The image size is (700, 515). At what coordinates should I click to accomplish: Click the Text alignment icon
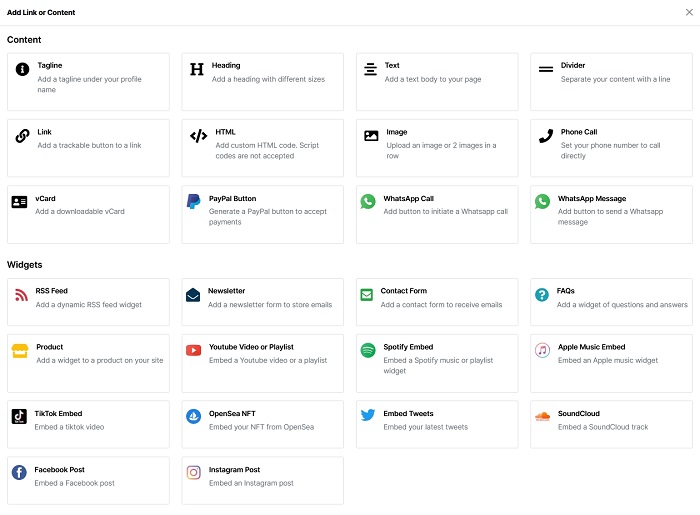371,69
